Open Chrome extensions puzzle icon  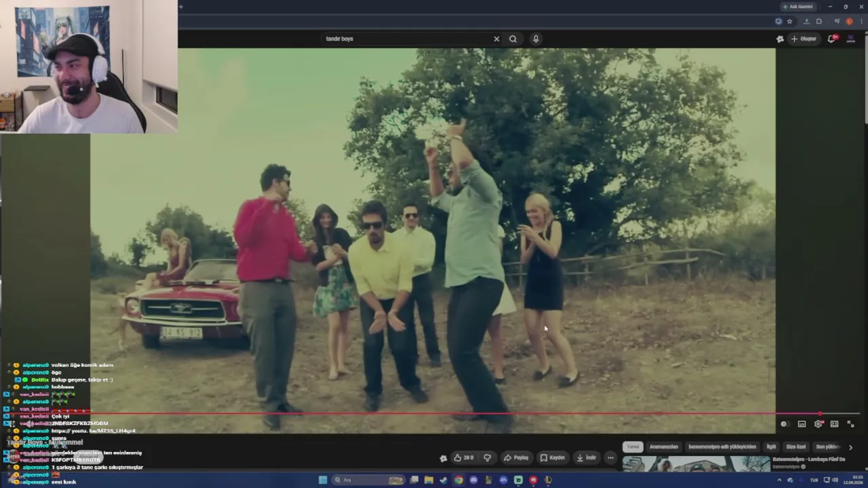(x=818, y=21)
